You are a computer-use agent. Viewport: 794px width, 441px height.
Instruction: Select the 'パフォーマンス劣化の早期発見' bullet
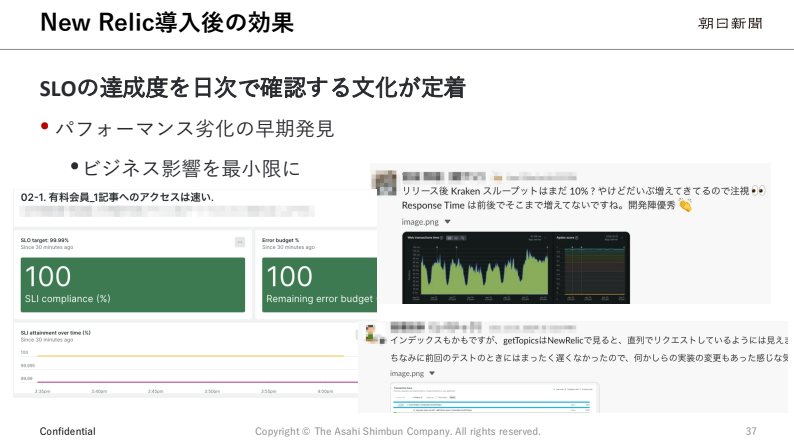(x=194, y=129)
